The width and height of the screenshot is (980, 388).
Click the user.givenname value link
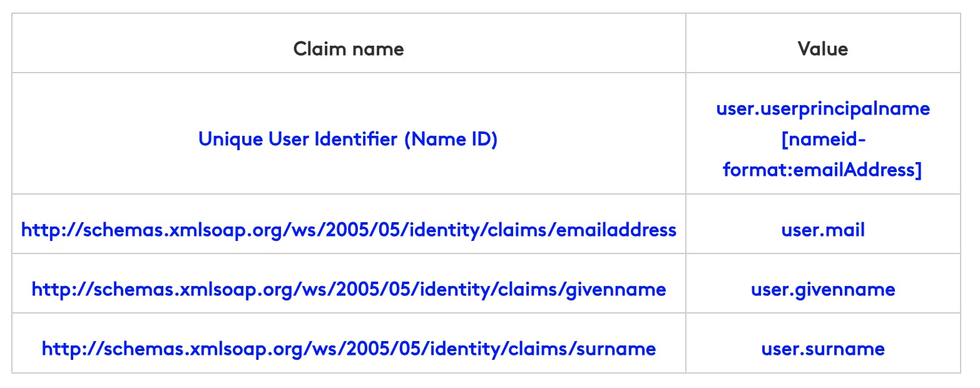tap(822, 289)
